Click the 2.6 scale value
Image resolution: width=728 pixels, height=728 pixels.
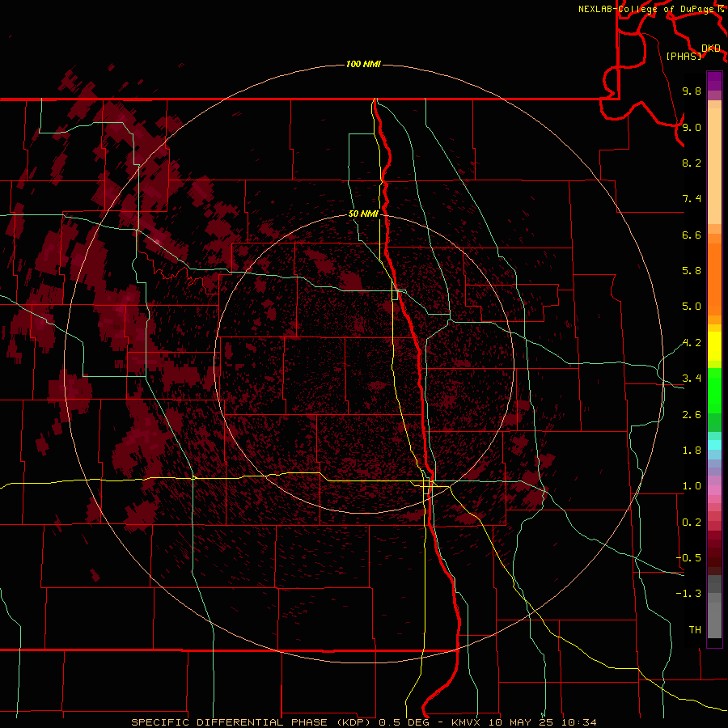coord(692,415)
